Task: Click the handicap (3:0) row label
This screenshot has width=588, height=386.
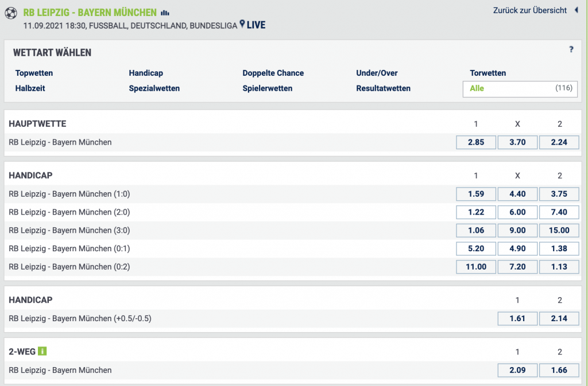Action: tap(69, 230)
